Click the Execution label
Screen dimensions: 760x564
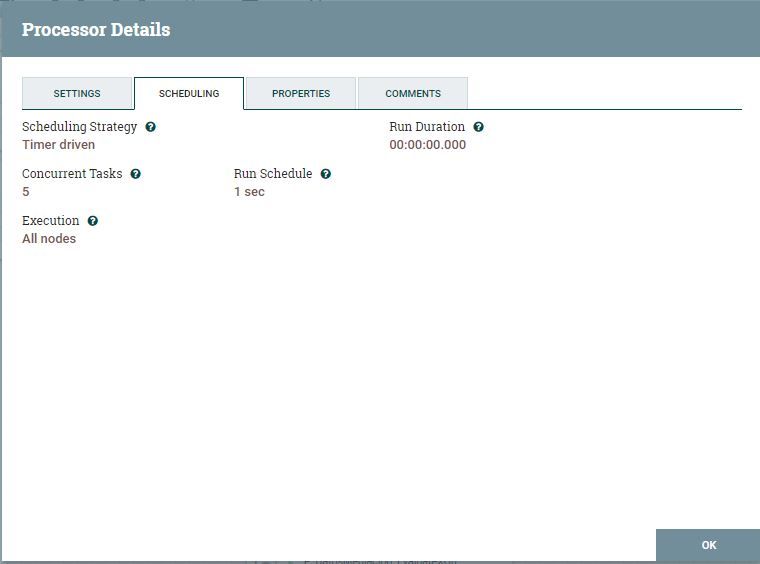tap(50, 221)
